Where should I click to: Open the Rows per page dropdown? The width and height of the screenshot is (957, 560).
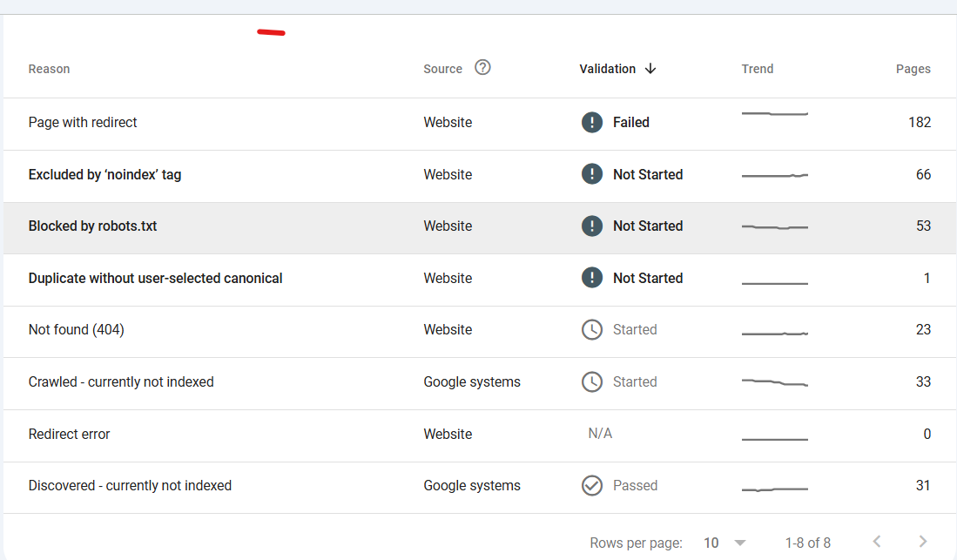click(x=724, y=543)
